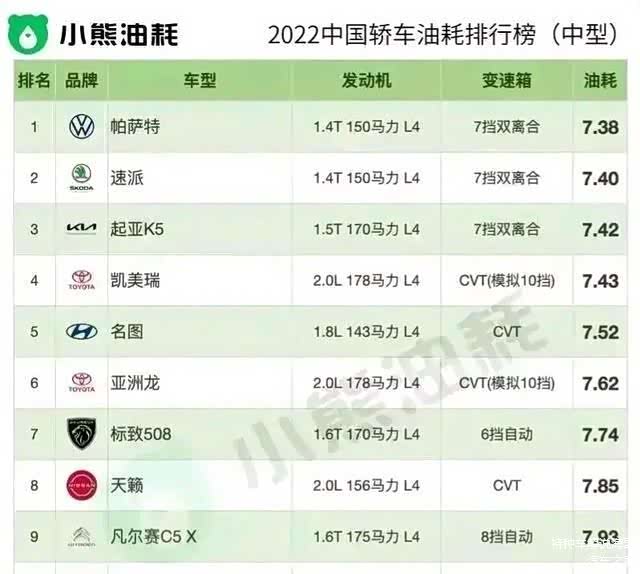Click the 小熊油耗 brand name text
This screenshot has height=574, width=640.
(x=119, y=35)
